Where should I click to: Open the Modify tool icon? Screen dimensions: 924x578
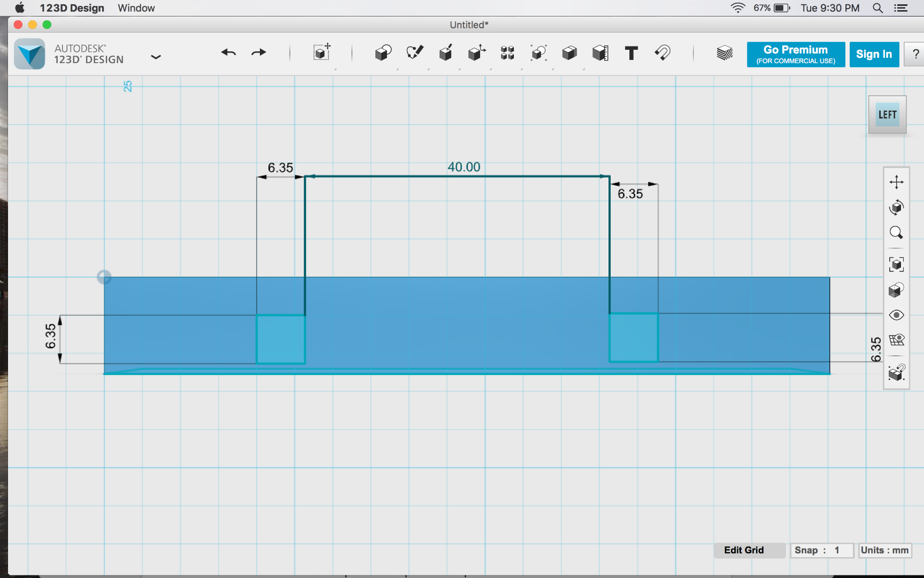point(476,52)
